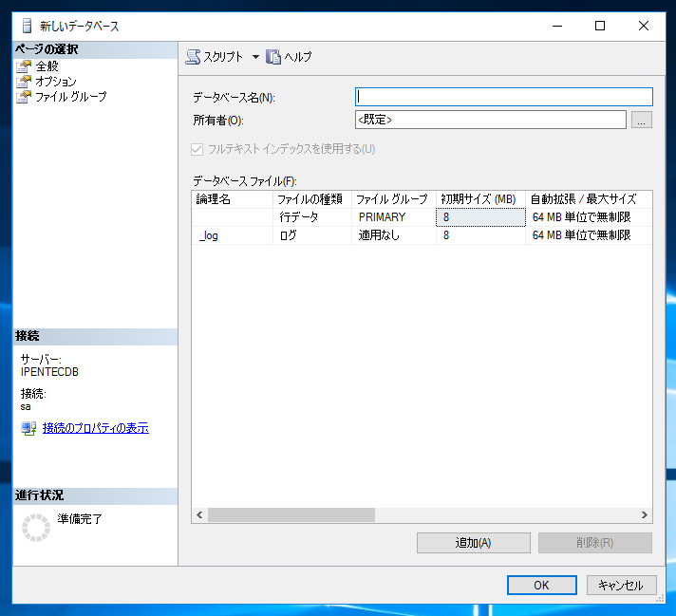Open the ファイル グループ page
This screenshot has width=676, height=616.
[x=70, y=97]
